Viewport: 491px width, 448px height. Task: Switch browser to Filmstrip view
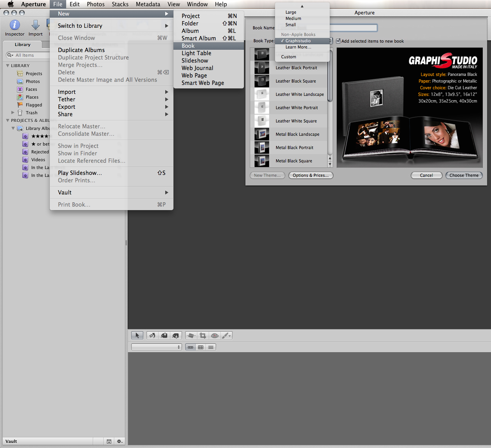tap(191, 347)
